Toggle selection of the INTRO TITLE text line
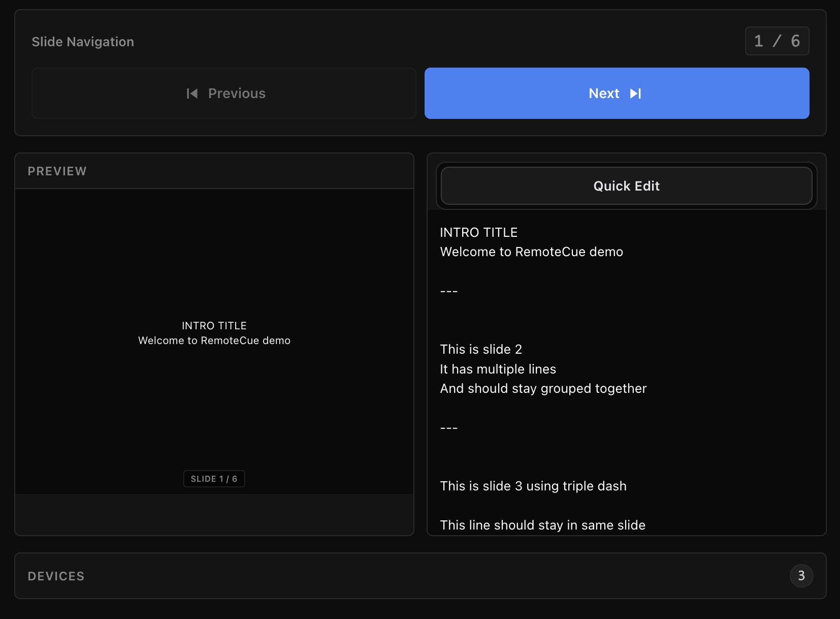 (x=478, y=232)
